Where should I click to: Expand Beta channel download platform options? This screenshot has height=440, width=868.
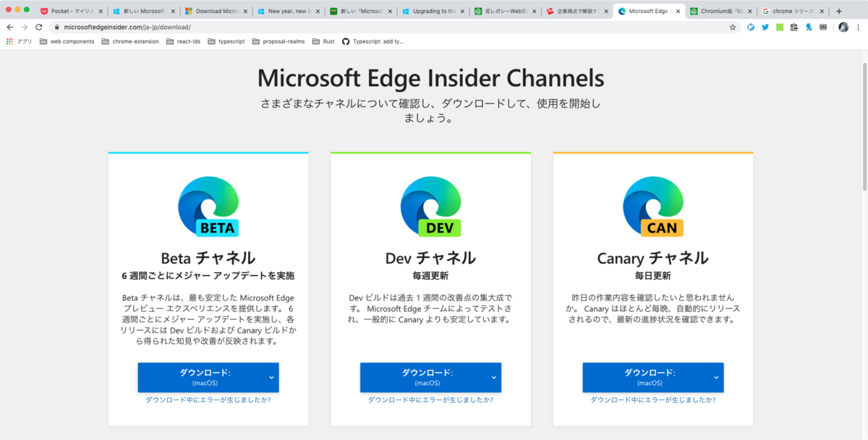271,377
